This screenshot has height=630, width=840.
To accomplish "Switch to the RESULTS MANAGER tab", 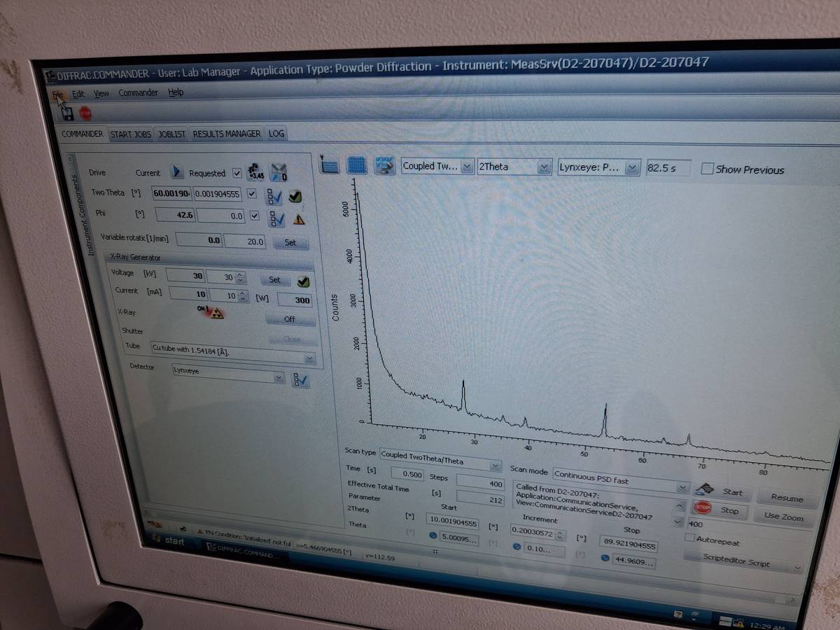I will click(227, 134).
